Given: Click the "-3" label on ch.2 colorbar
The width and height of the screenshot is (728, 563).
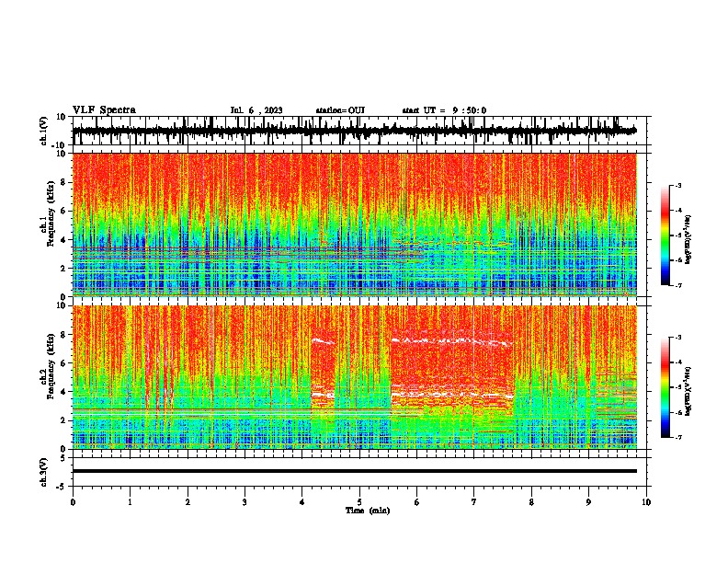Looking at the screenshot, I should pos(678,338).
